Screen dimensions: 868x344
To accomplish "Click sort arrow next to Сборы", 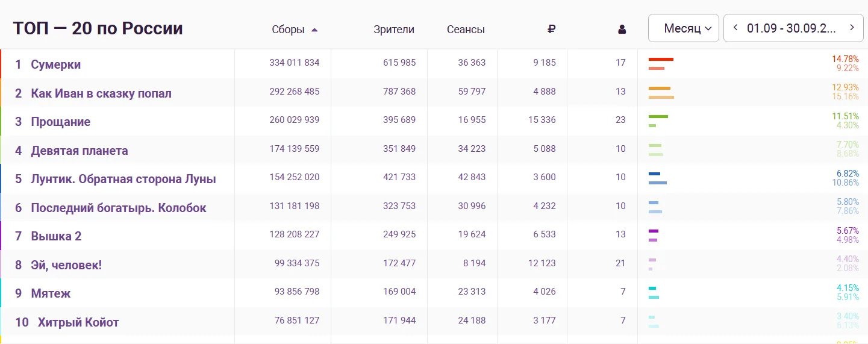I will pyautogui.click(x=314, y=30).
